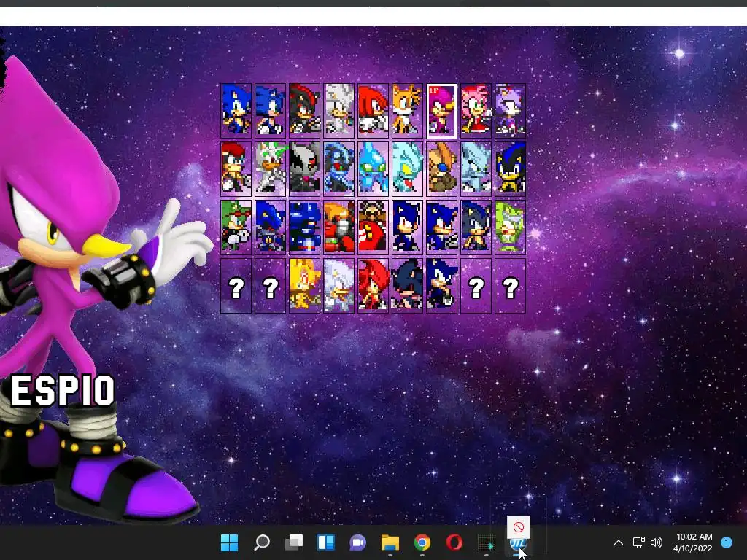Open the Windows Start menu
The width and height of the screenshot is (747, 560).
229,542
